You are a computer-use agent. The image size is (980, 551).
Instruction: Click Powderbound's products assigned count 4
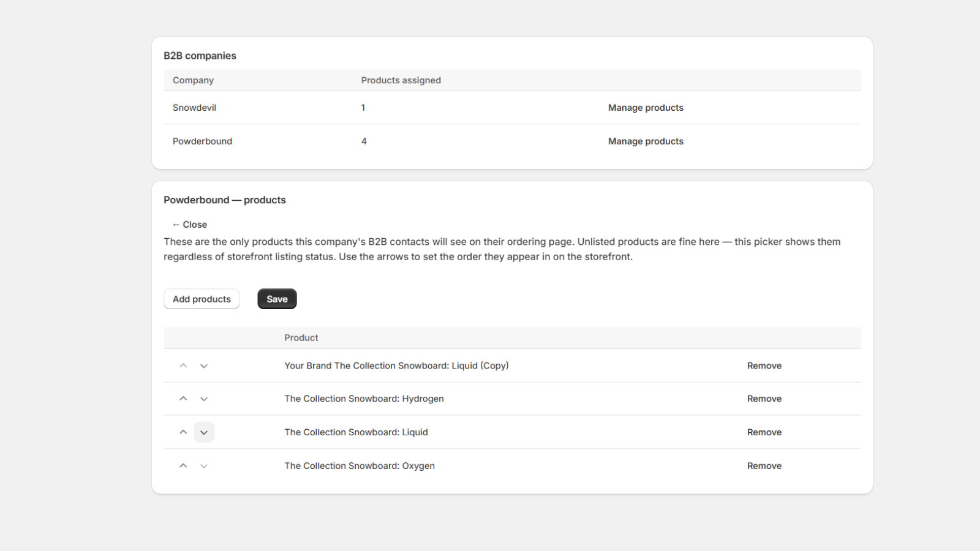coord(364,141)
